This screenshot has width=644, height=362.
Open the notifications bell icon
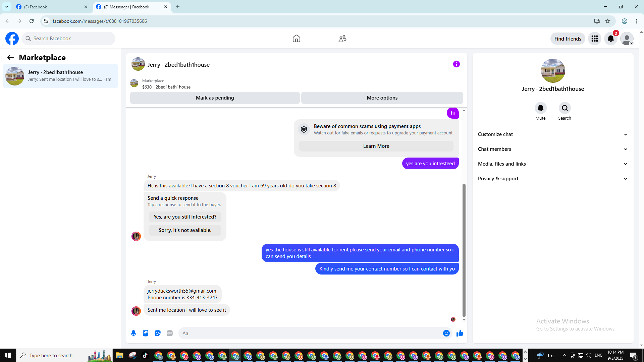pos(611,39)
